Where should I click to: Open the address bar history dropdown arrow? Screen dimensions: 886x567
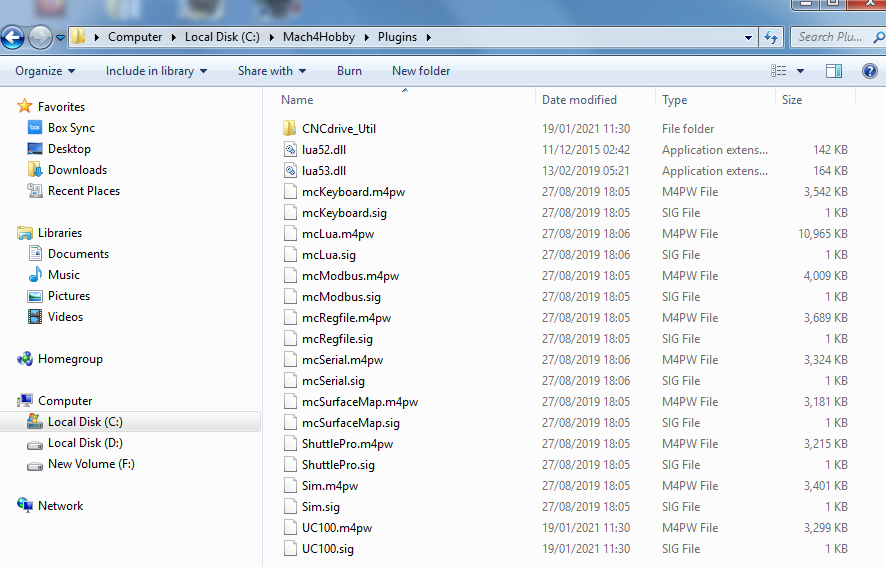[x=749, y=37]
